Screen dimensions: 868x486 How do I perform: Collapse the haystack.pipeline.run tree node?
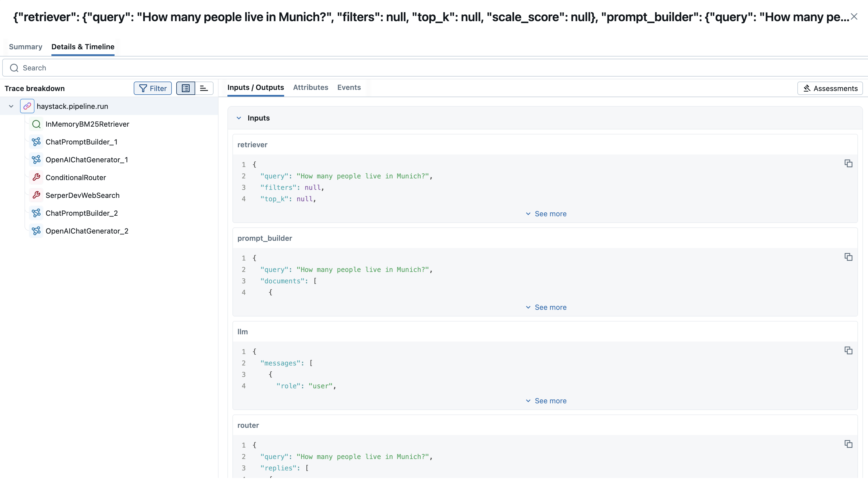click(x=11, y=106)
